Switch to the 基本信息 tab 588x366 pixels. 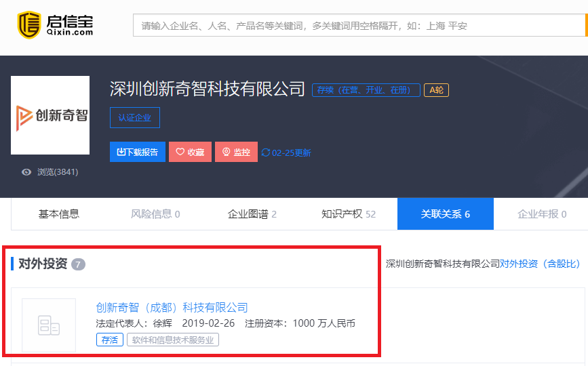pyautogui.click(x=59, y=214)
